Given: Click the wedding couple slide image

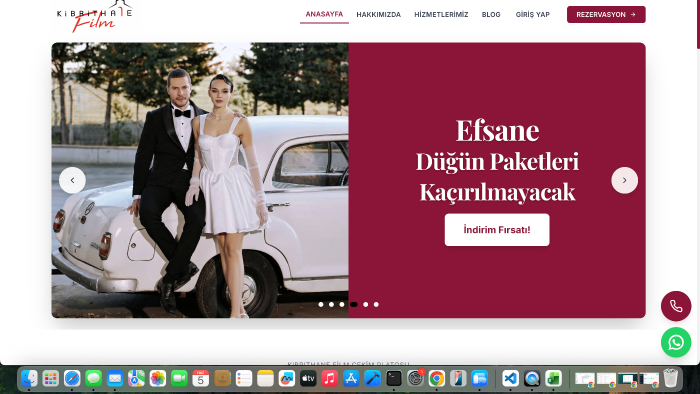Looking at the screenshot, I should tap(200, 180).
